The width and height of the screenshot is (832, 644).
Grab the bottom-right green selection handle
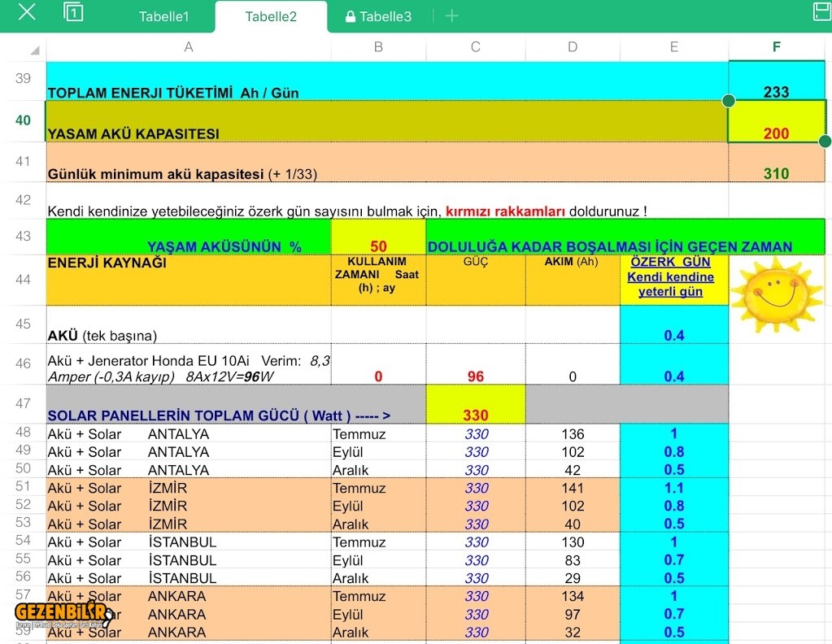point(825,141)
